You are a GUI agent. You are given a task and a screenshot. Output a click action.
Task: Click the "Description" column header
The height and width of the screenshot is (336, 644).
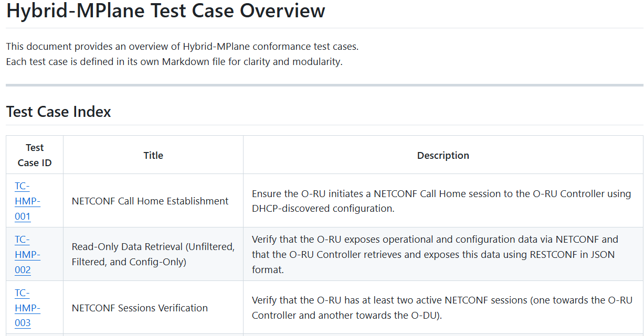click(443, 155)
